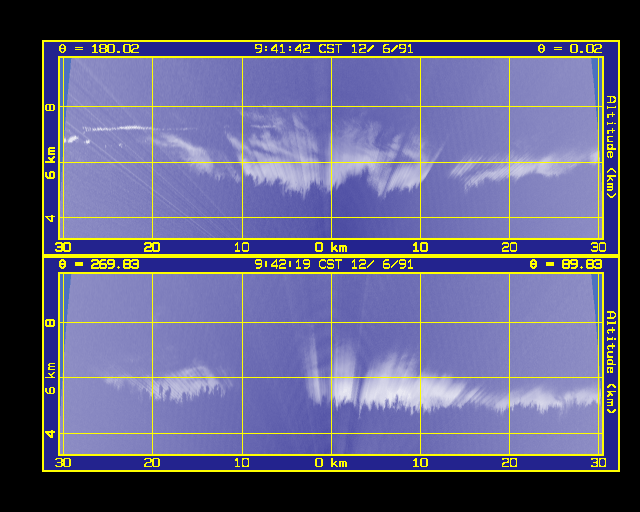
Task: Select the 4 altitude tick on upper plot
Action: [50, 218]
